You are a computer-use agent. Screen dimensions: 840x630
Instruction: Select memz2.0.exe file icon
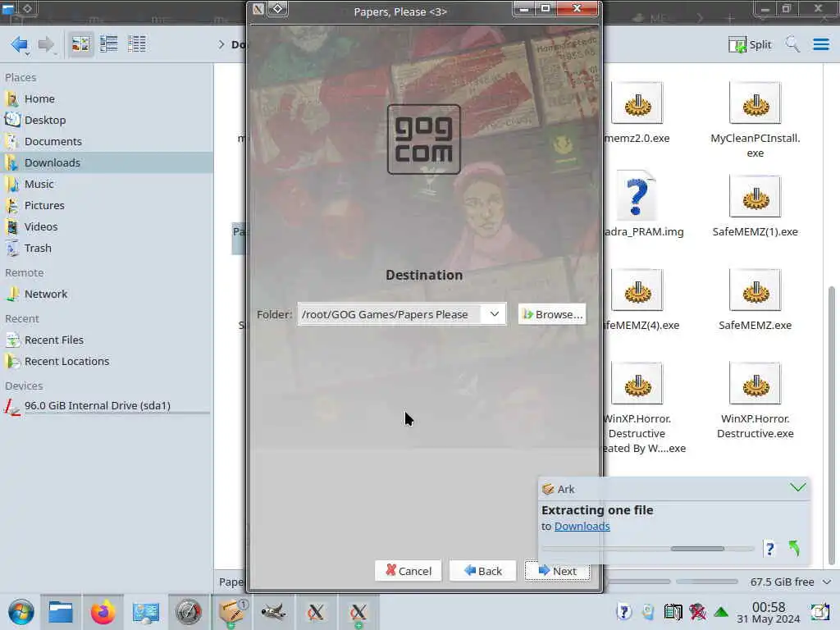point(637,103)
